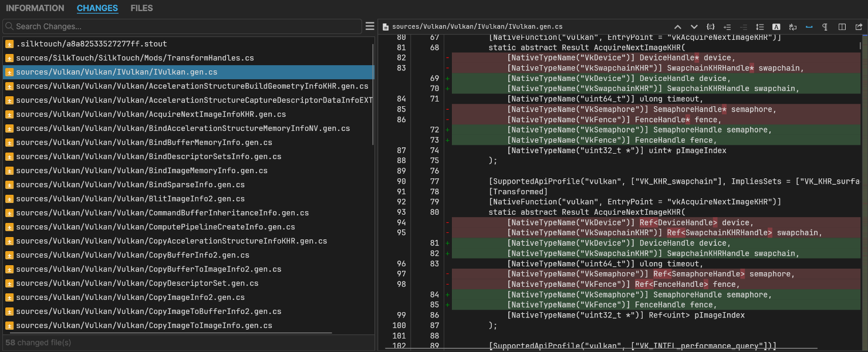This screenshot has height=352, width=868.
Task: Click the modified icon for CopyBufferInfo2.gen.cs
Action: [9, 255]
